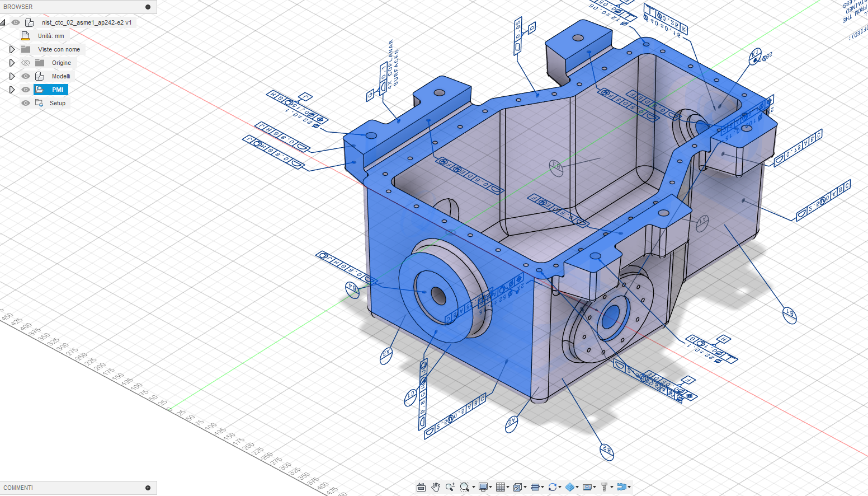Image resolution: width=868 pixels, height=496 pixels.
Task: Click the machine simulation screen icon
Action: (x=587, y=487)
